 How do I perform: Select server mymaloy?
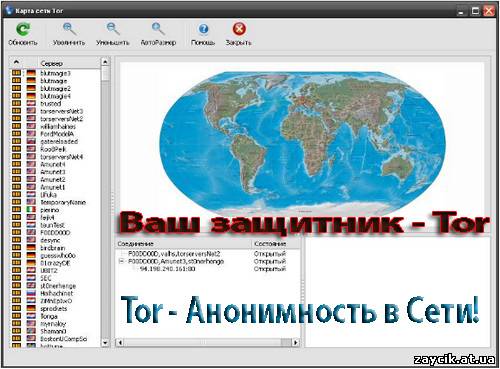(53, 324)
